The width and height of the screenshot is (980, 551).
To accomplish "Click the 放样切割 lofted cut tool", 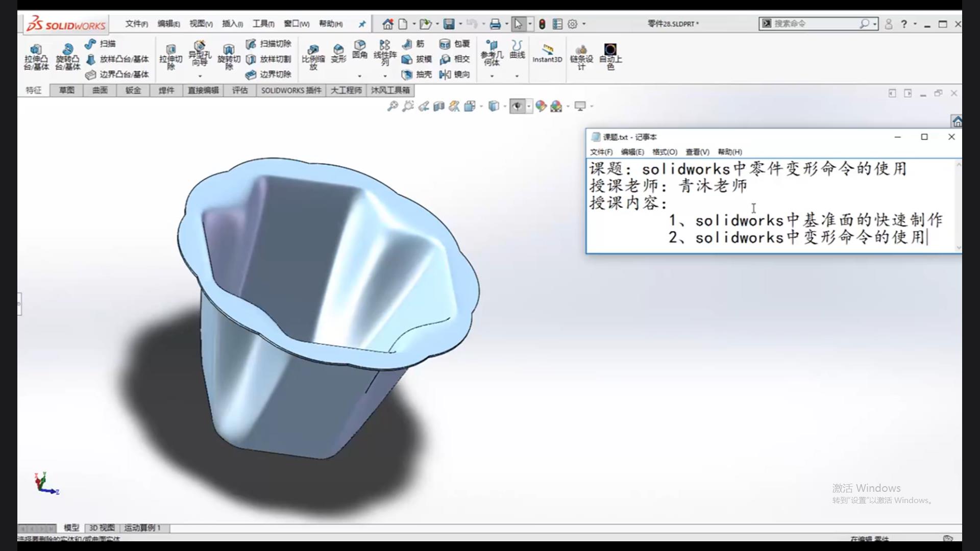I will (x=268, y=59).
